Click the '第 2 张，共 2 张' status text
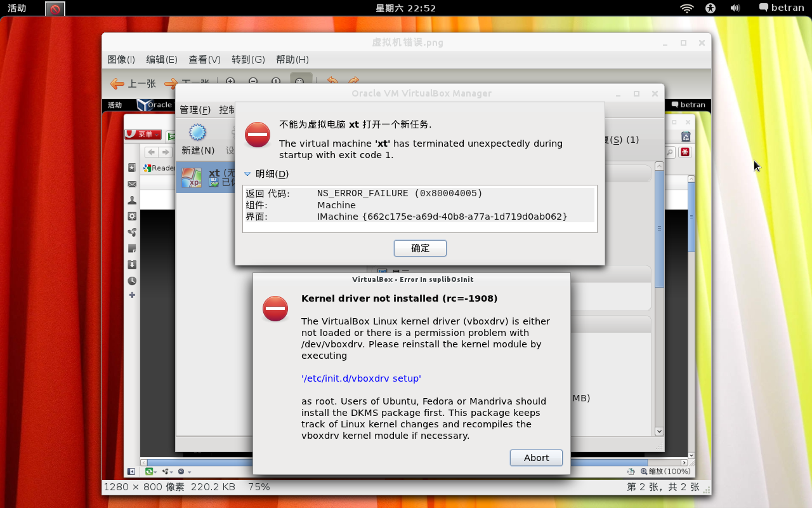Image resolution: width=812 pixels, height=508 pixels. point(664,487)
